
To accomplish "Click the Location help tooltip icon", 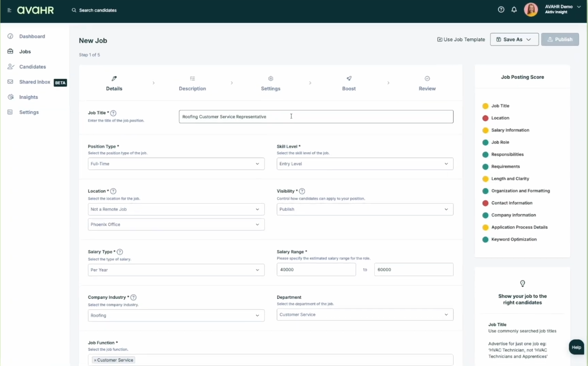I will pyautogui.click(x=113, y=191).
